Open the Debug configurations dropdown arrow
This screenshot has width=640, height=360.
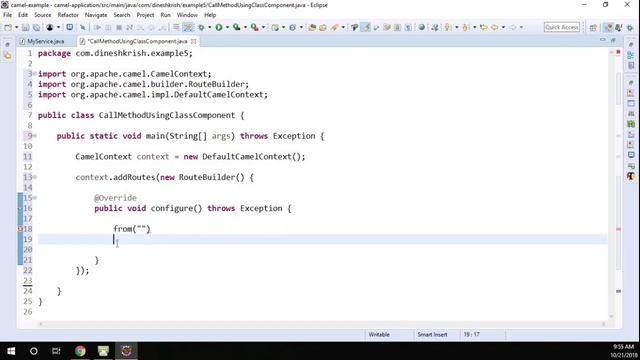[209, 27]
